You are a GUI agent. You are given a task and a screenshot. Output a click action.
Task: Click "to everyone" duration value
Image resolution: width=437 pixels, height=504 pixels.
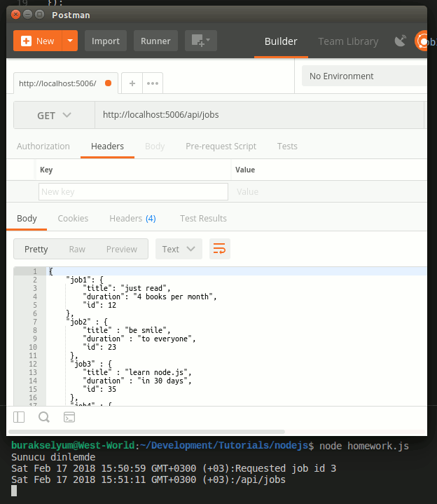(x=165, y=339)
